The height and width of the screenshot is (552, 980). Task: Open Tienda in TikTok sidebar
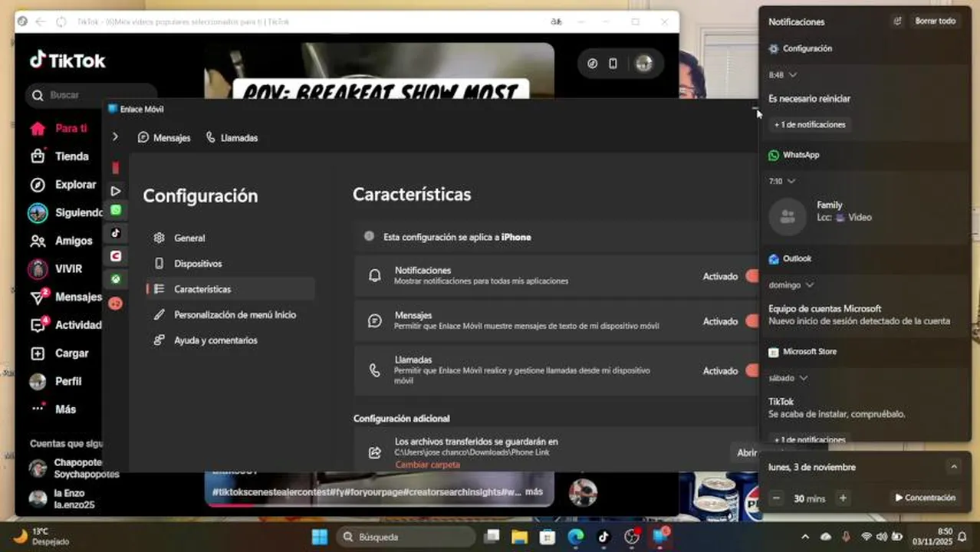tap(61, 156)
